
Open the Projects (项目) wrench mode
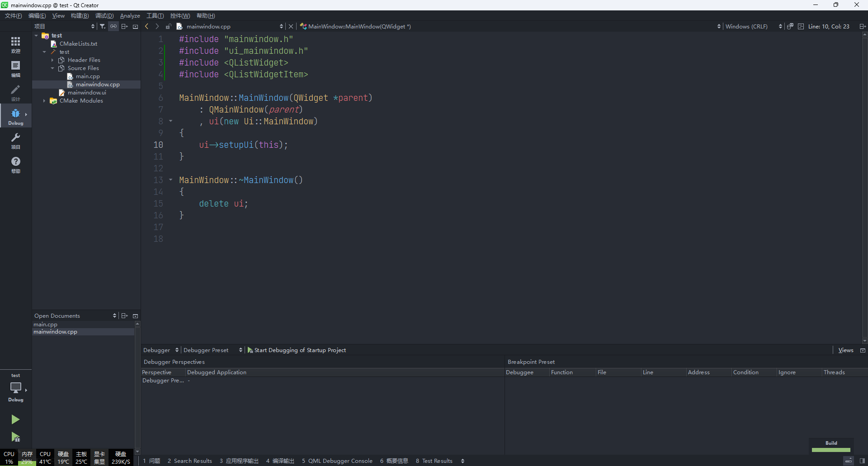tap(16, 140)
